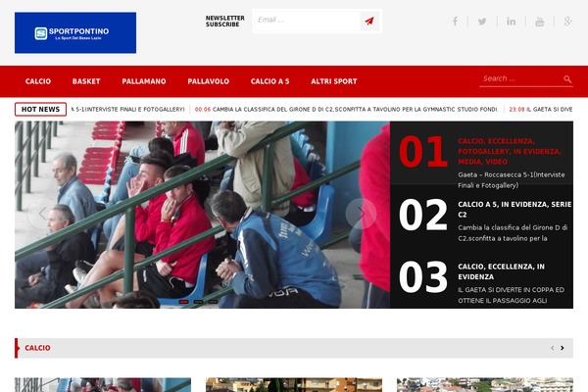Open the Altri Sport menu item
Viewport: 588px width, 392px height.
334,81
